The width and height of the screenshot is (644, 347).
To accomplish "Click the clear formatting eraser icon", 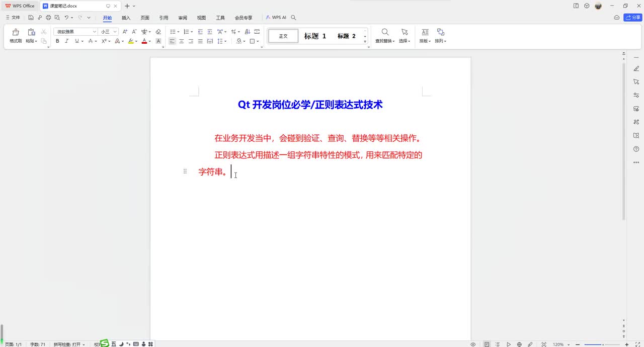I will coord(158,32).
